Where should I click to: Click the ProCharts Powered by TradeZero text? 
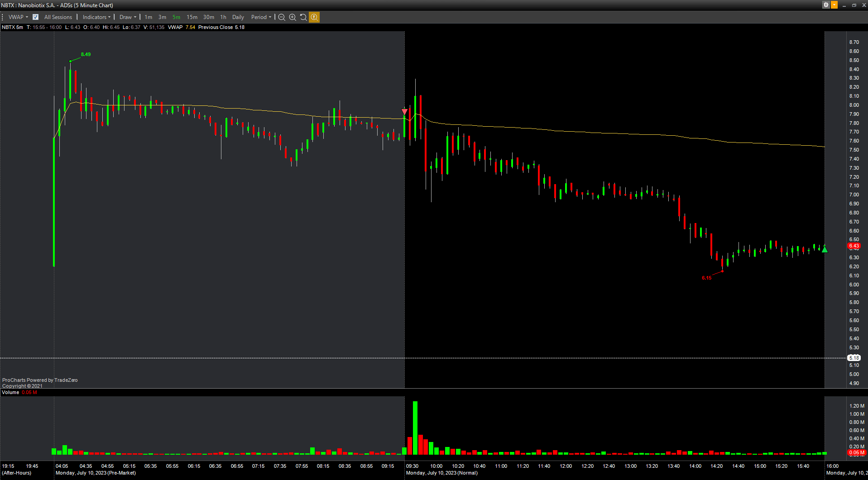[x=40, y=380]
